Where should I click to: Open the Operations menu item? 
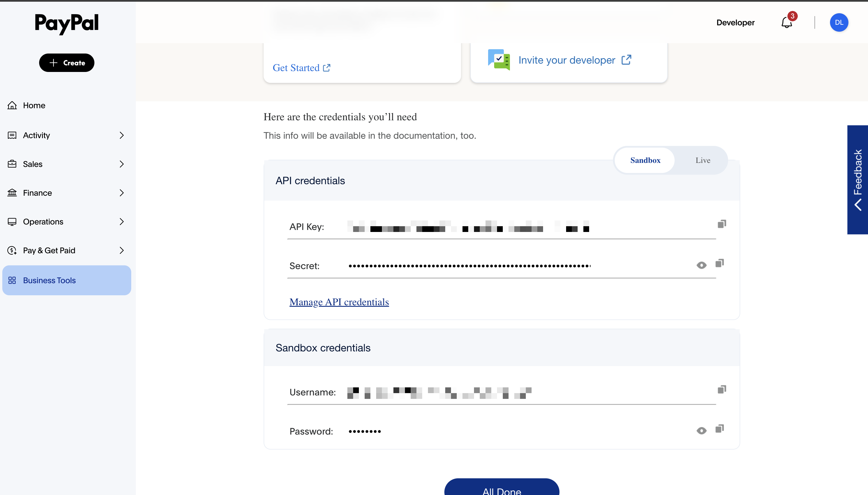pyautogui.click(x=67, y=222)
